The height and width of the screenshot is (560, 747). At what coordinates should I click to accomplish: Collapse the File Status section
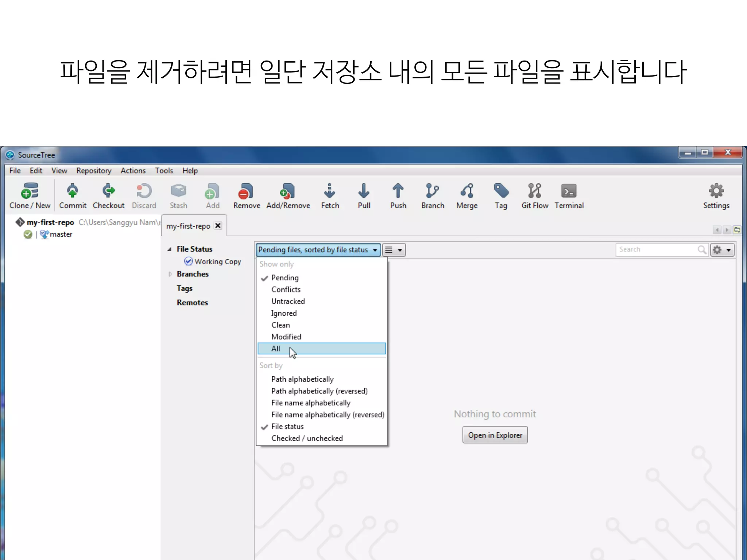tap(169, 249)
